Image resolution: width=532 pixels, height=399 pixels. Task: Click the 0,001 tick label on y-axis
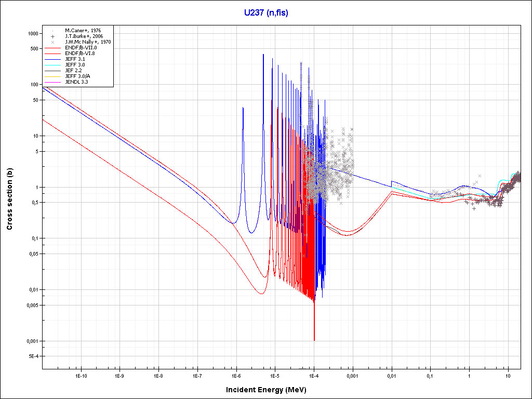tap(32, 341)
